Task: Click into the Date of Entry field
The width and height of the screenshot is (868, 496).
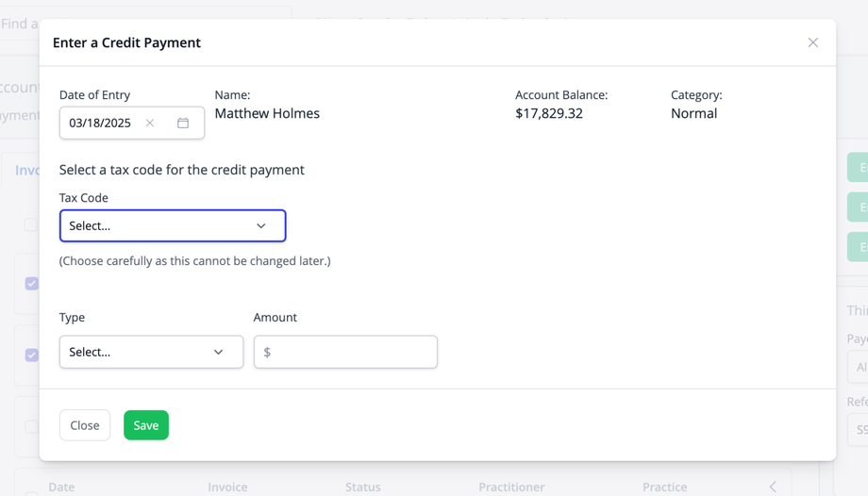Action: click(102, 124)
